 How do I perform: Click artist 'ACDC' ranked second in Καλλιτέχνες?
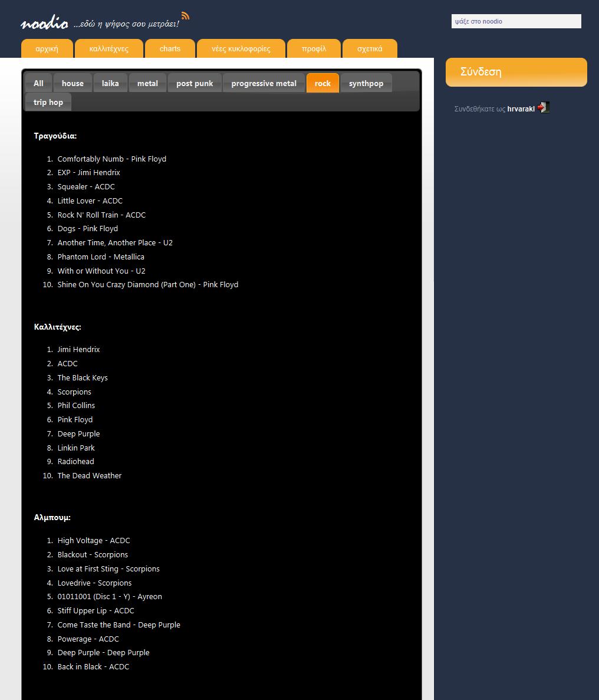point(67,364)
